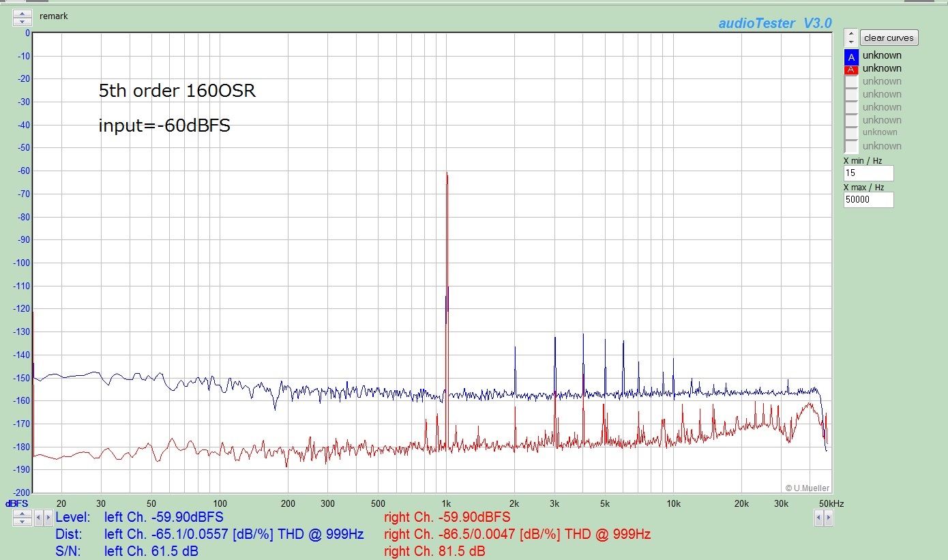
Task: Click the left Ch. 61.5 dB S/N reading
Action: [x=151, y=551]
